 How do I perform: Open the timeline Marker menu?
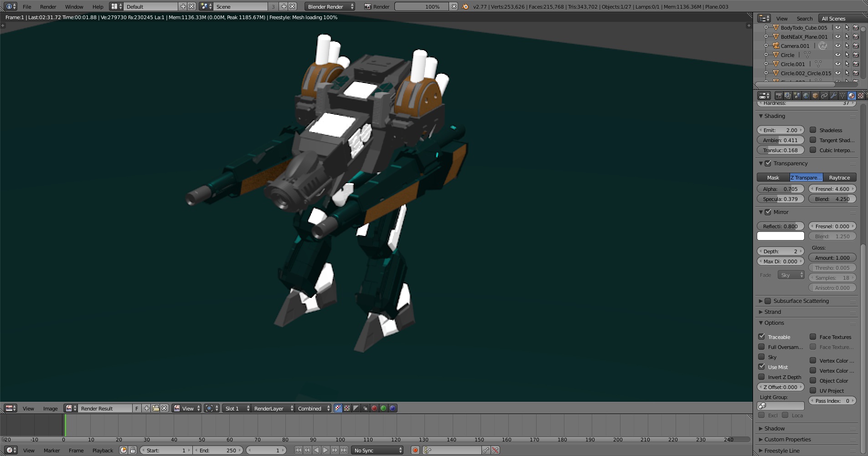pyautogui.click(x=52, y=450)
